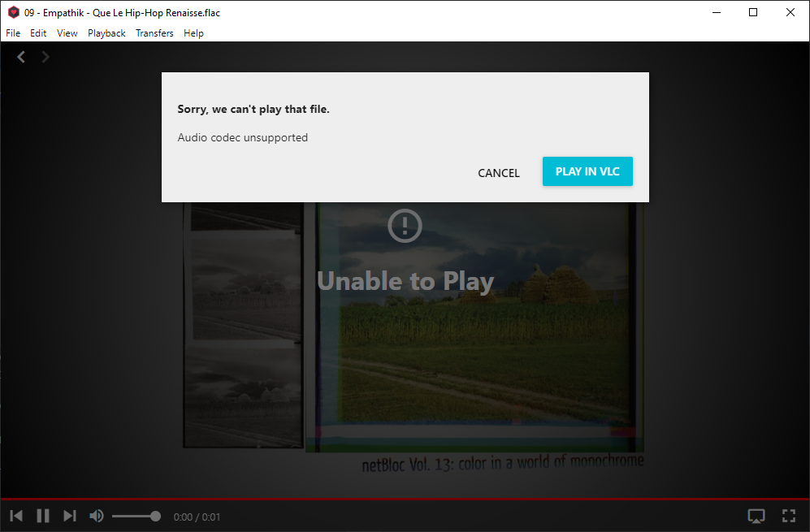Skip to next track
Image resolution: width=810 pixels, height=532 pixels.
(70, 516)
